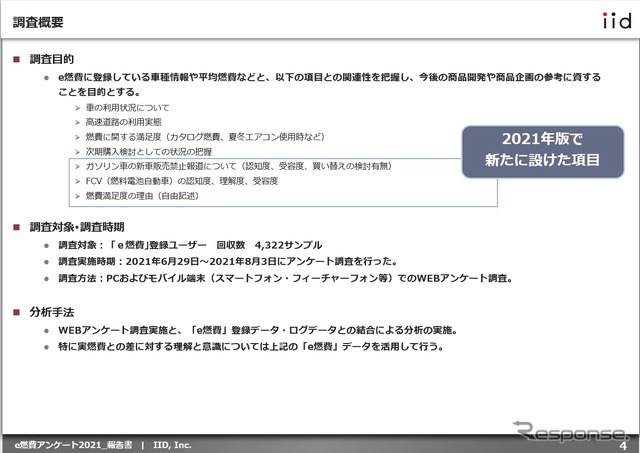Click the callout 2021年版で新たに設けた項目

[x=542, y=151]
